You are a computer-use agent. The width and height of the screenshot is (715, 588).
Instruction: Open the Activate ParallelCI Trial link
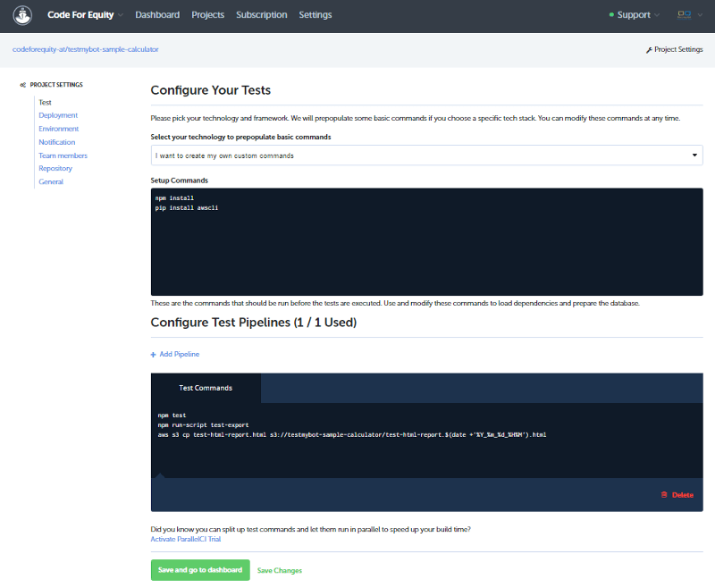click(186, 539)
